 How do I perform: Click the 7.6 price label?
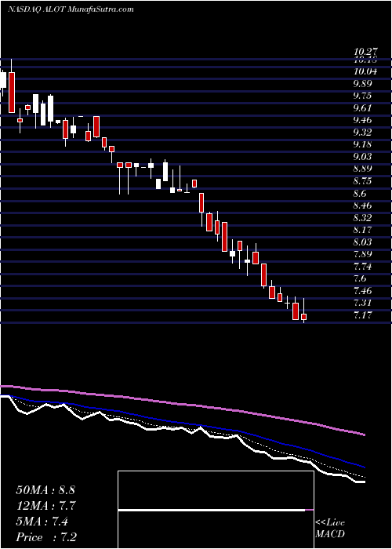tap(361, 278)
